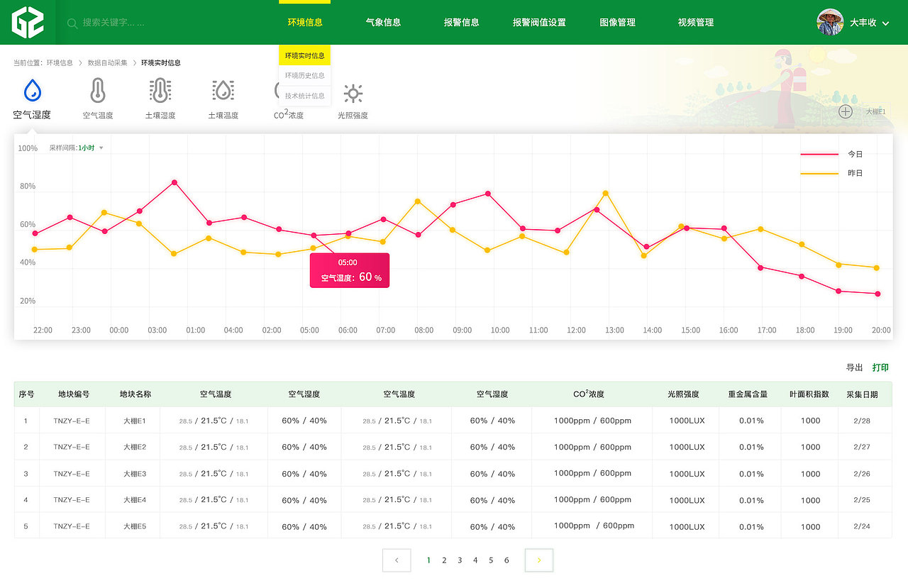
Task: Click the plus icon to add greenhouse
Action: 845,111
